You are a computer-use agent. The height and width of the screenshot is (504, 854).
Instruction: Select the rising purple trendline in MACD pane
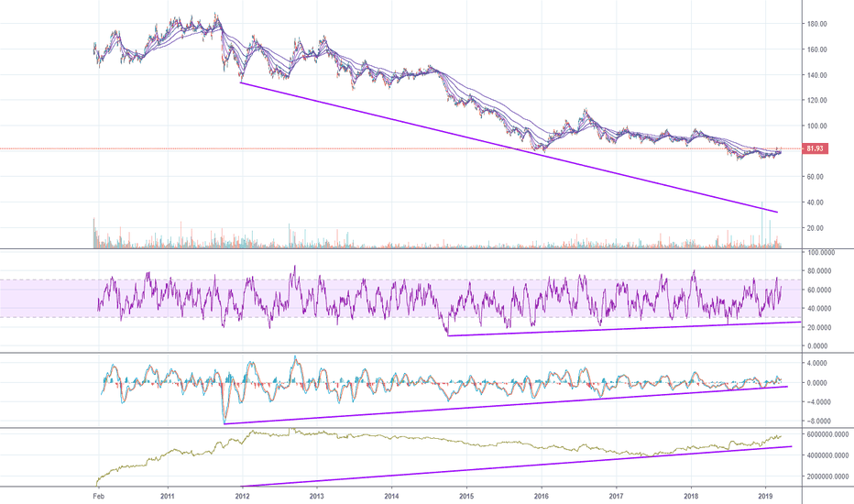506,405
